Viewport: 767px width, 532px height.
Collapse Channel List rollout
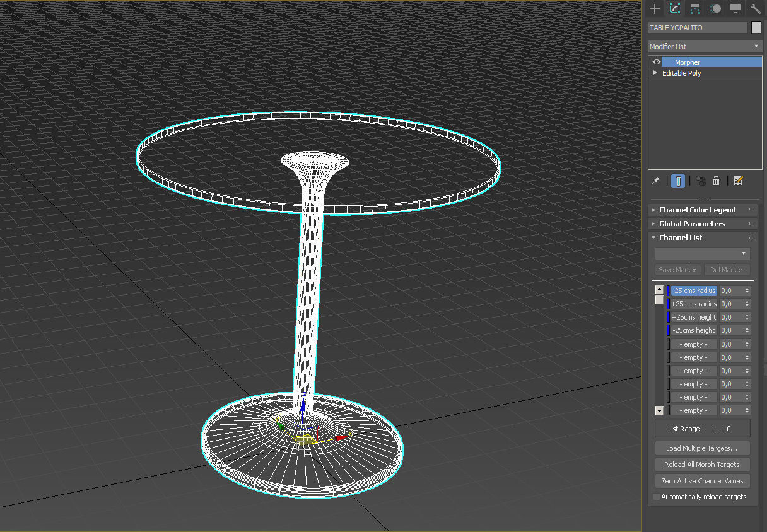click(x=703, y=238)
